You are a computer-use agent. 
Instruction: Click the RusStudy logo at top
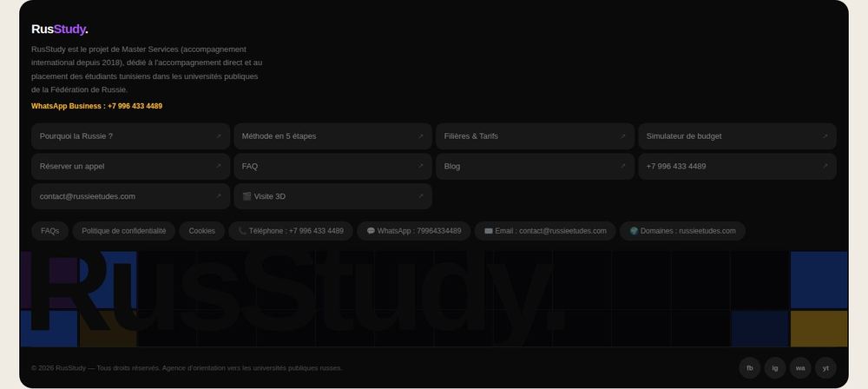pos(60,29)
